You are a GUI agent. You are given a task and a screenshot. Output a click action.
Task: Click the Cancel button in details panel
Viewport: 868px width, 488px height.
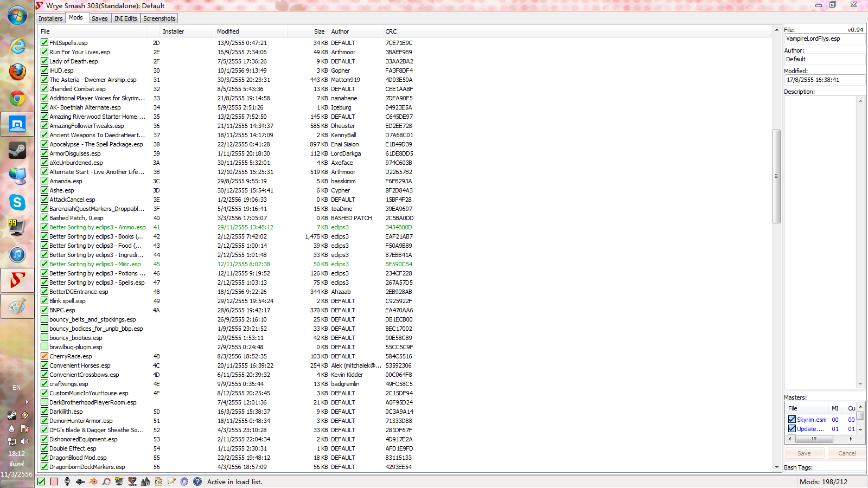pyautogui.click(x=847, y=453)
